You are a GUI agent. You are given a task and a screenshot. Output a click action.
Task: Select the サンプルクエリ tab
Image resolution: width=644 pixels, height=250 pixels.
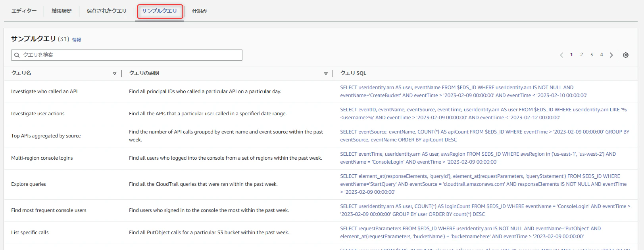tap(160, 11)
